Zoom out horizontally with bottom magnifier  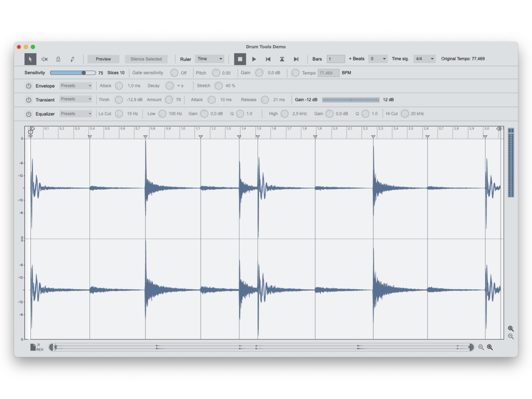tap(481, 347)
